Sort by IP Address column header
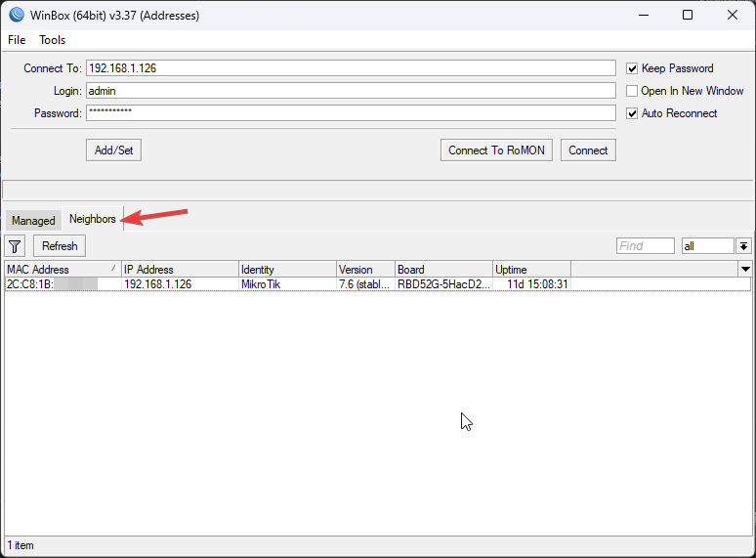This screenshot has width=756, height=558. coord(180,269)
